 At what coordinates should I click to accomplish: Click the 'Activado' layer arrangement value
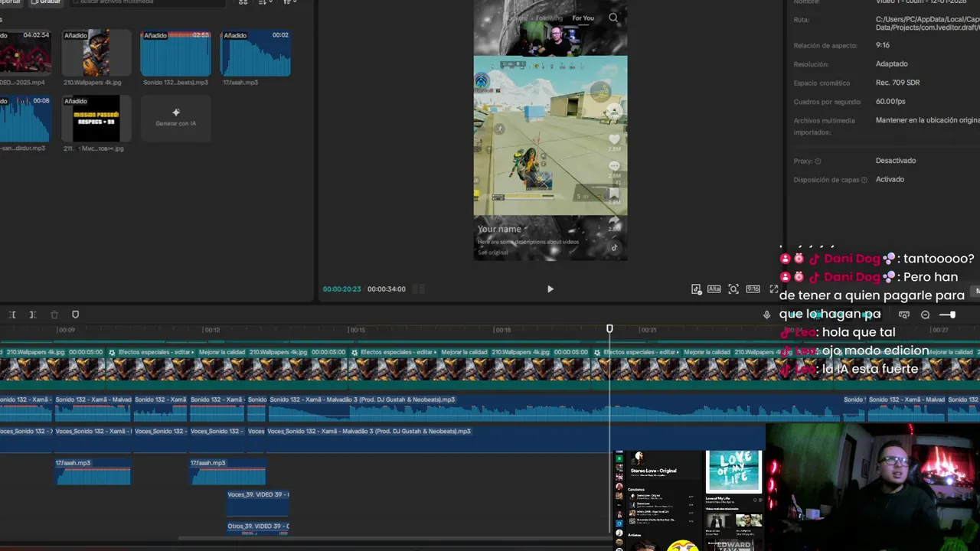click(890, 180)
